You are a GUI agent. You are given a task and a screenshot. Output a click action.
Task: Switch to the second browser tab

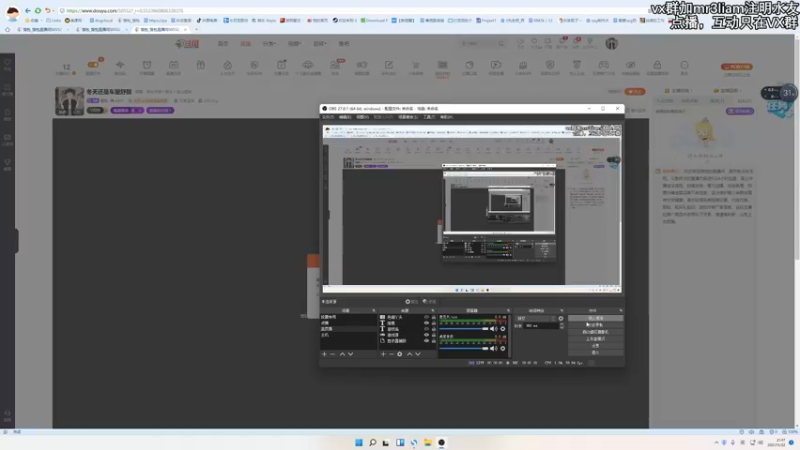101,30
